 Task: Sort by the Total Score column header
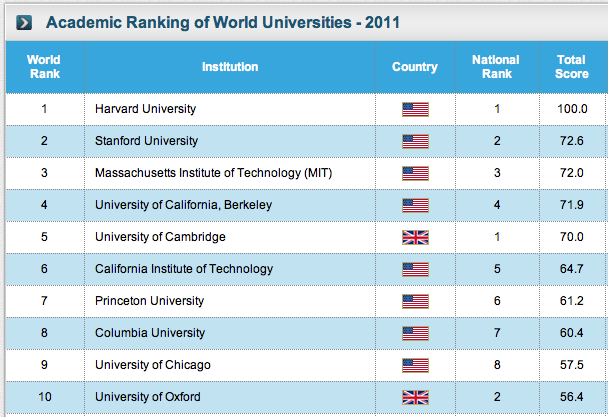click(x=571, y=67)
